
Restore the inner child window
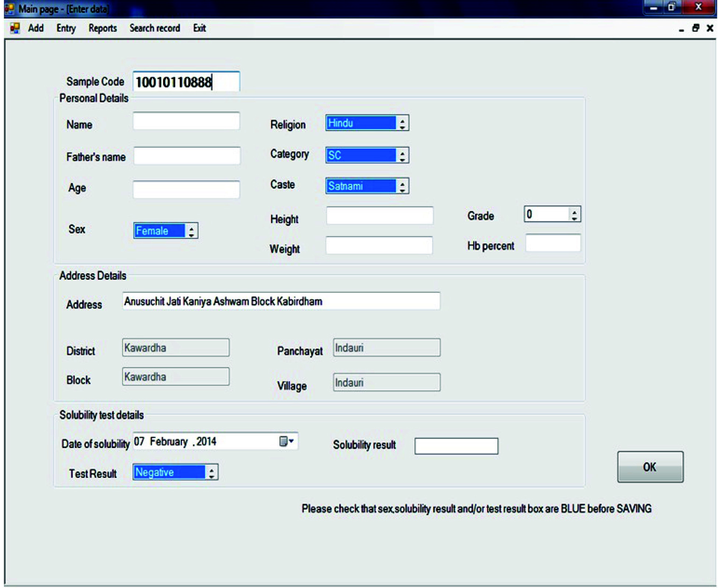tap(696, 28)
